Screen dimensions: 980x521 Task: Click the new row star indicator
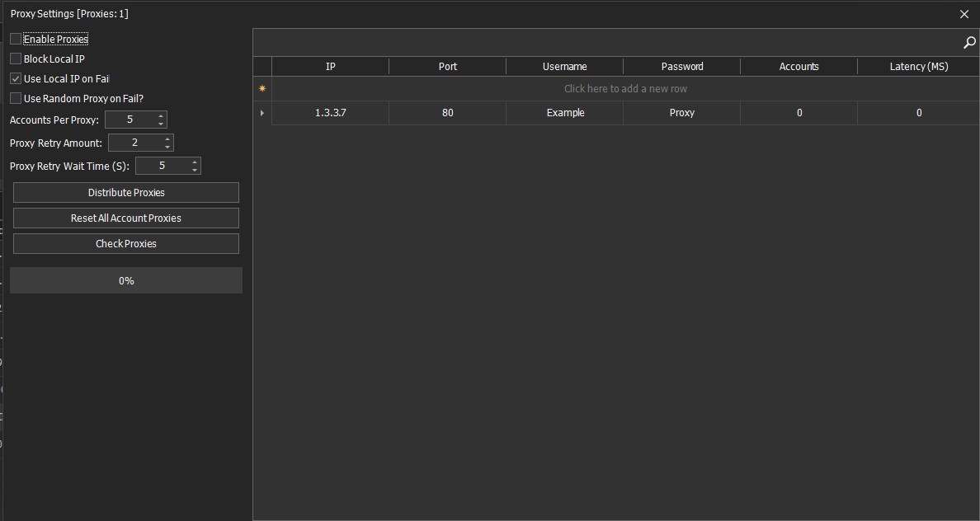[262, 88]
